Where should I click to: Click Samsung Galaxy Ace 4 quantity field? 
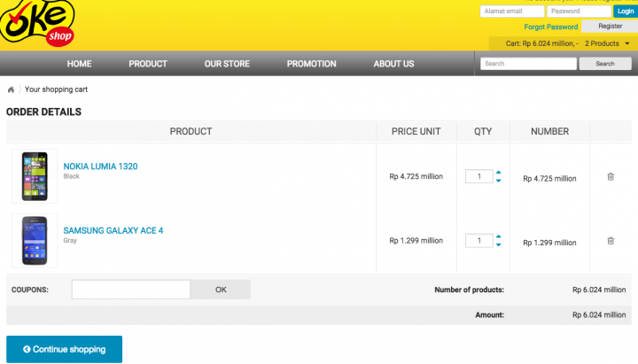479,241
